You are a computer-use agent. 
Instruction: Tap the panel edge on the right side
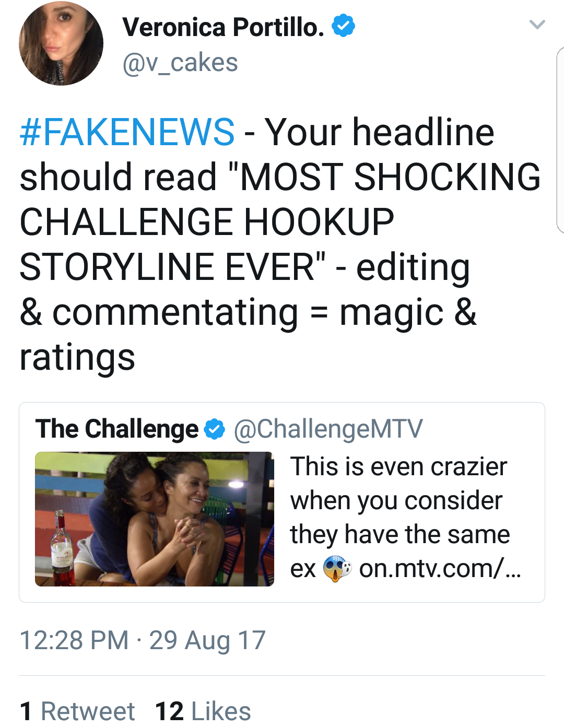pyautogui.click(x=560, y=140)
